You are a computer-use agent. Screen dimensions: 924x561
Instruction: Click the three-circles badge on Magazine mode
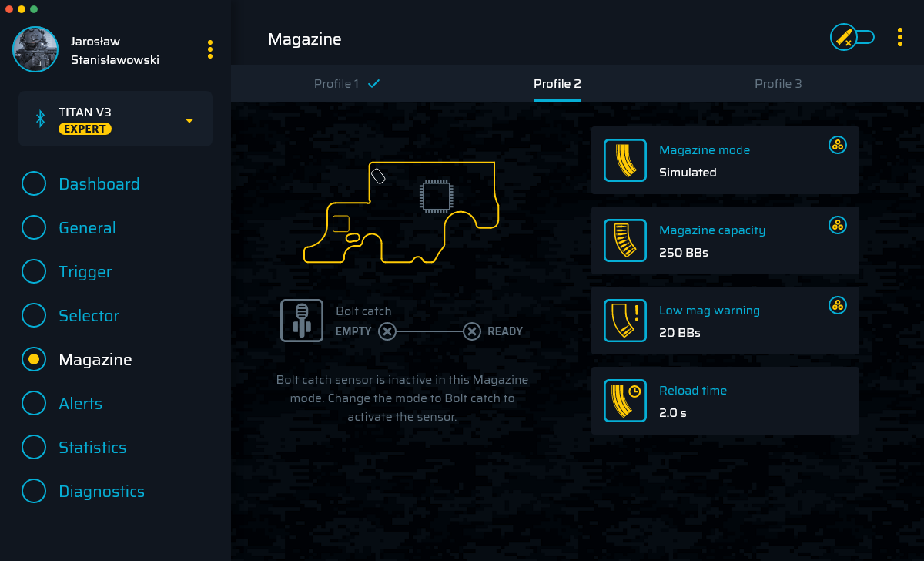838,145
